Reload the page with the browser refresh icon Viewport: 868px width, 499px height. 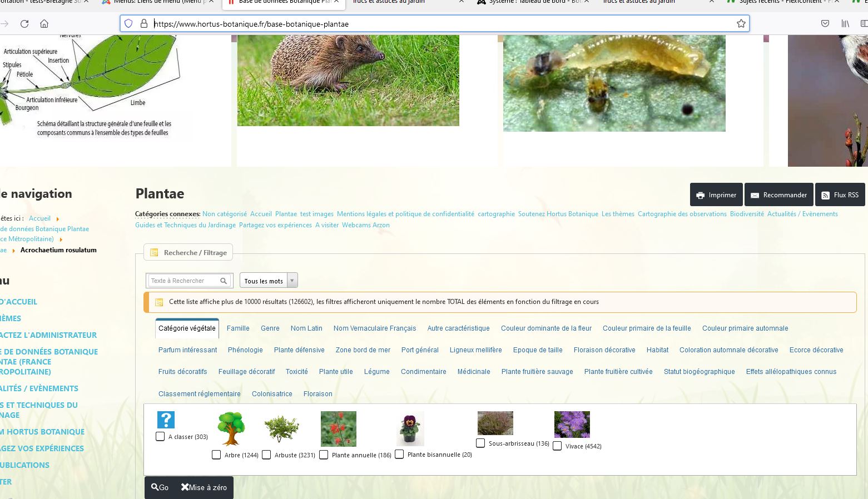point(24,23)
